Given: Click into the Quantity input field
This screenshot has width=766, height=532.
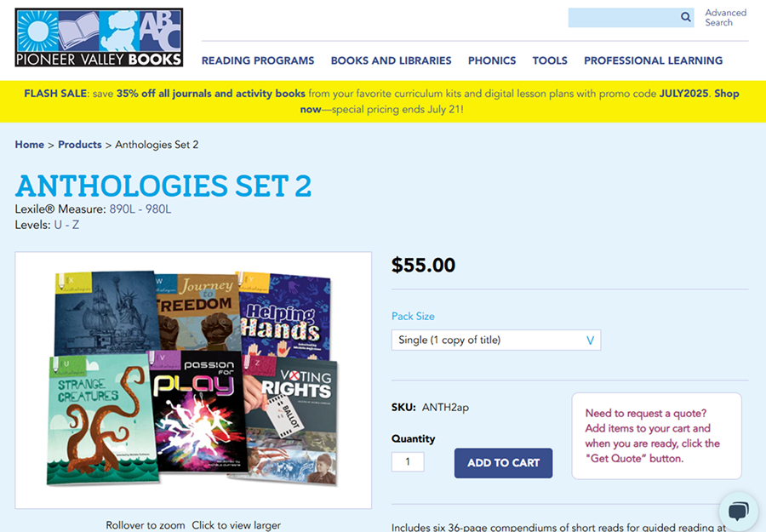Looking at the screenshot, I should point(408,461).
